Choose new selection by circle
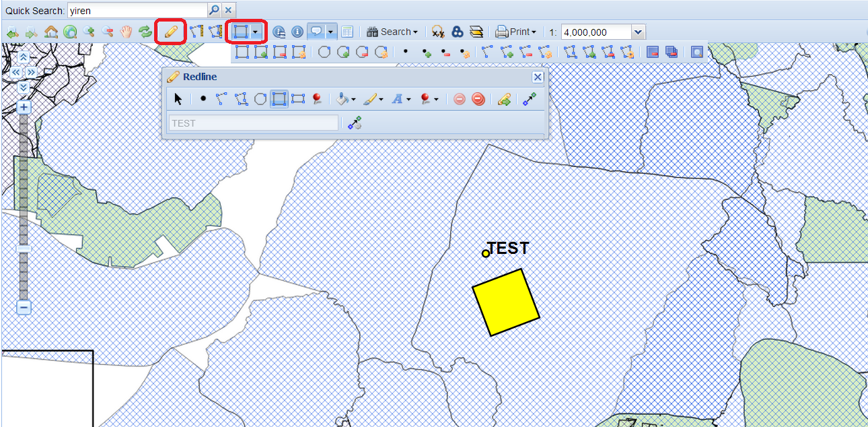 (x=324, y=53)
